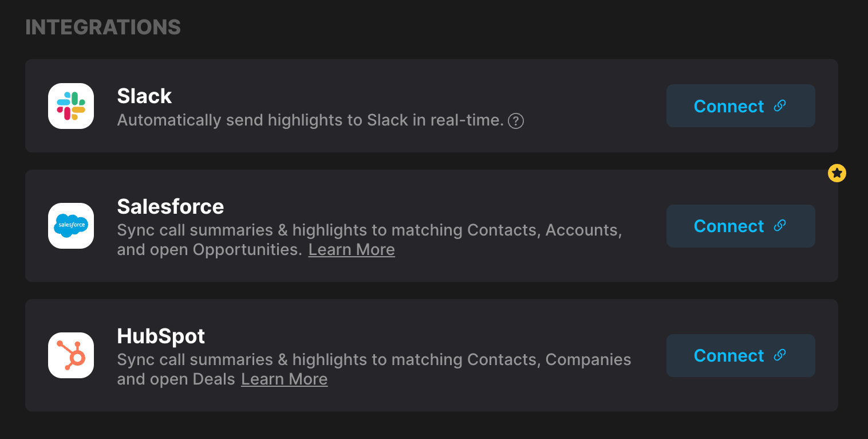Image resolution: width=868 pixels, height=439 pixels.
Task: Click the HubSpot sprocket logo
Action: click(x=71, y=355)
